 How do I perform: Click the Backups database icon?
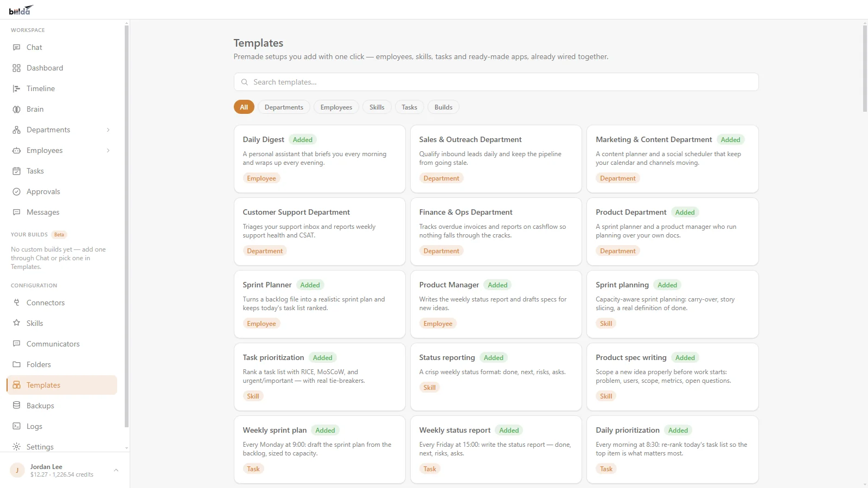[x=16, y=406]
